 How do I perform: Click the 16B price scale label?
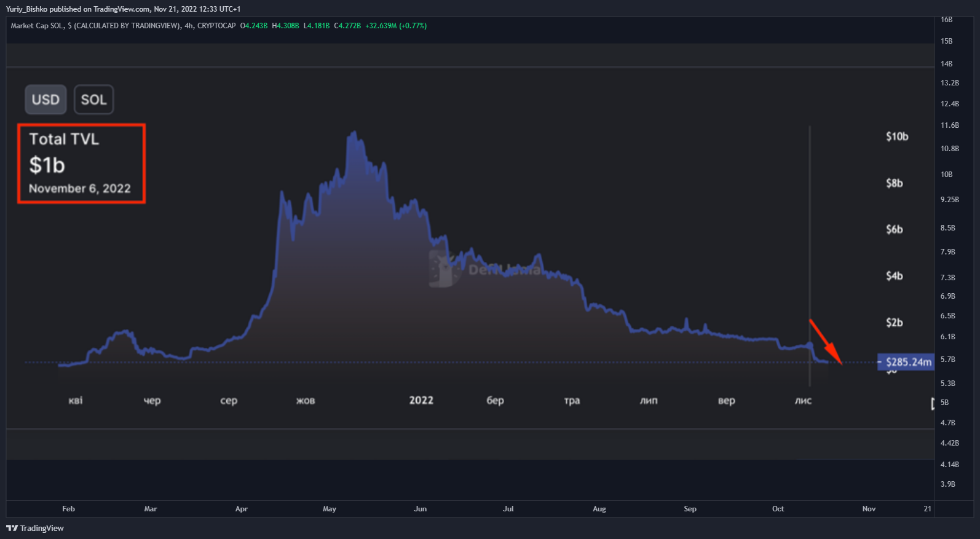(x=947, y=20)
